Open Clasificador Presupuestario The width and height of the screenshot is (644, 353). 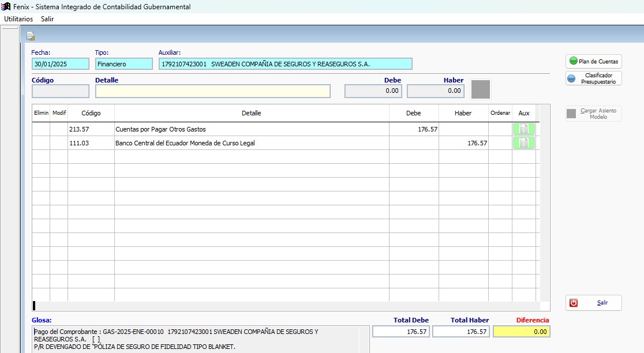pos(593,78)
